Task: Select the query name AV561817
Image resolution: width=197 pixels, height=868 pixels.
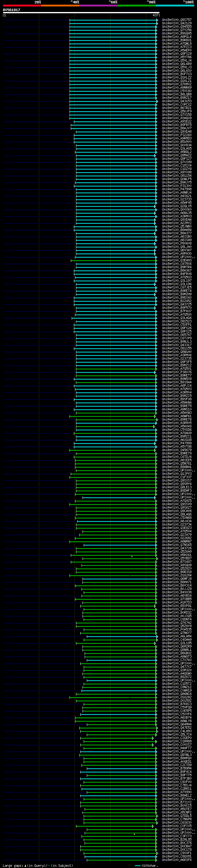Action: tap(11, 10)
